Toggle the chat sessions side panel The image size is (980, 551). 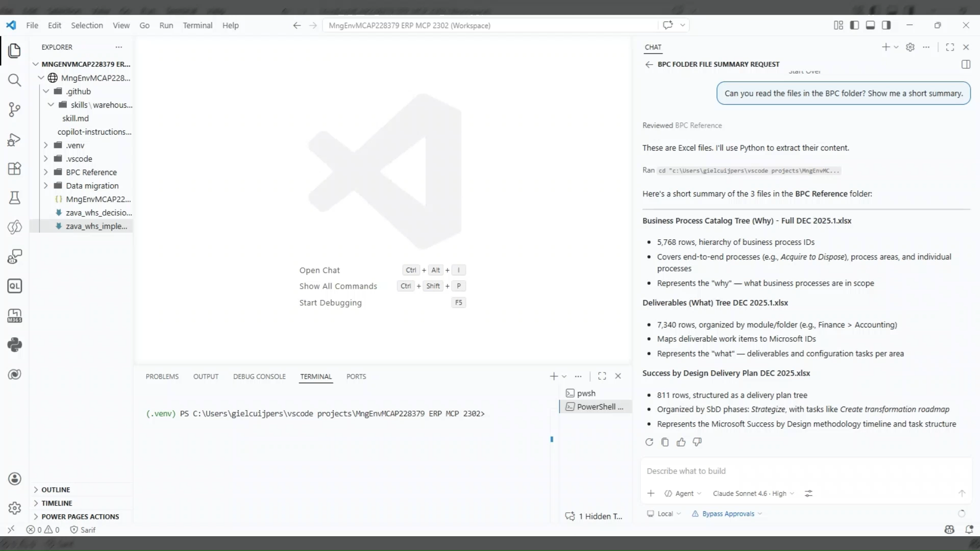point(966,64)
